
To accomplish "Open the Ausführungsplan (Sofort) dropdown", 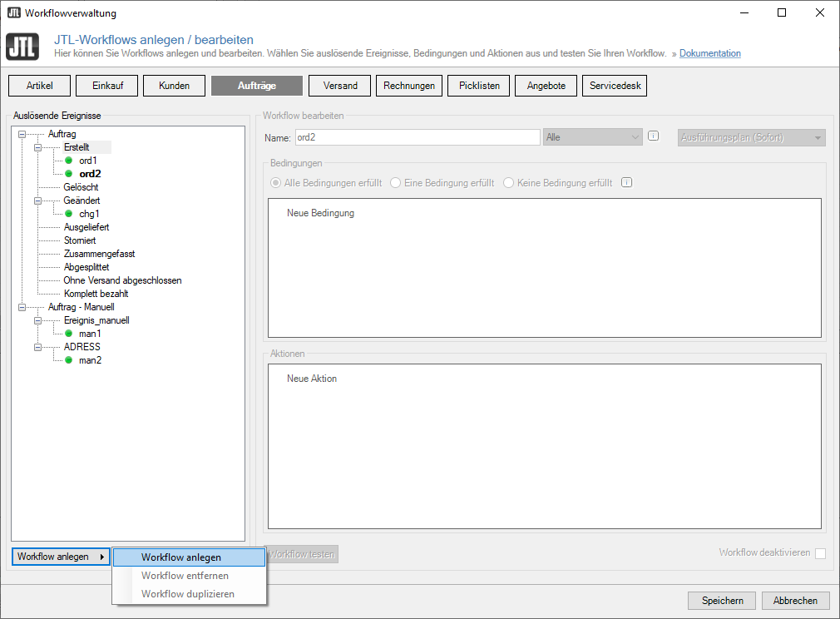I will click(751, 137).
